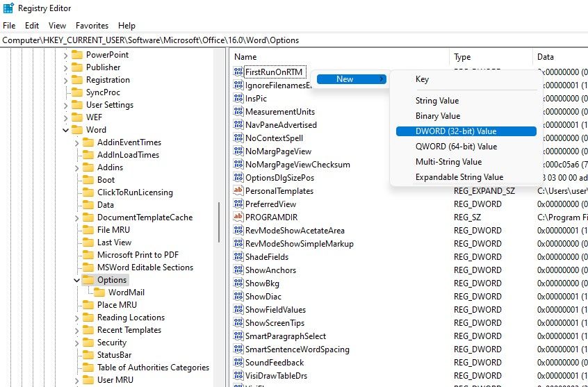588x387 pixels.
Task: Click the Name column header
Action: point(339,57)
